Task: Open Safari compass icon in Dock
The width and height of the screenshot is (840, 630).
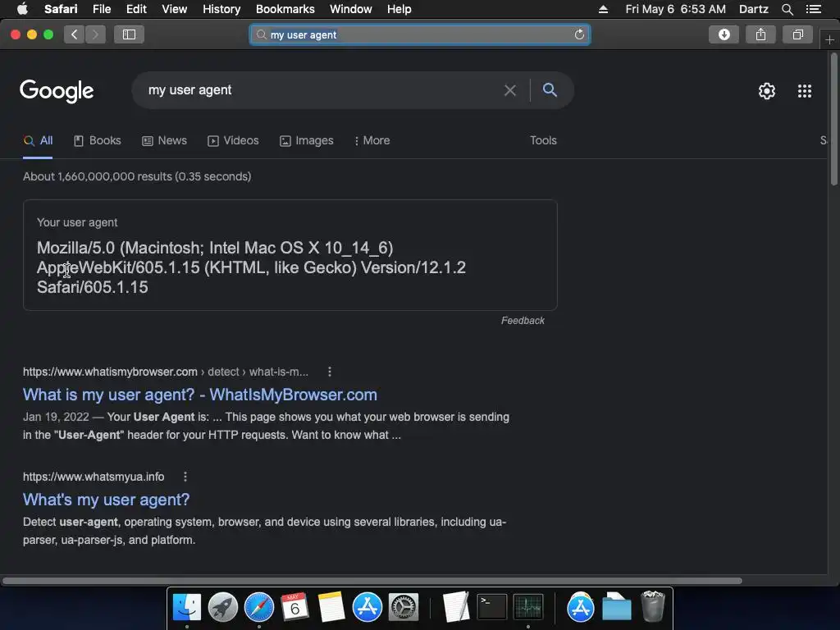Action: 258,607
